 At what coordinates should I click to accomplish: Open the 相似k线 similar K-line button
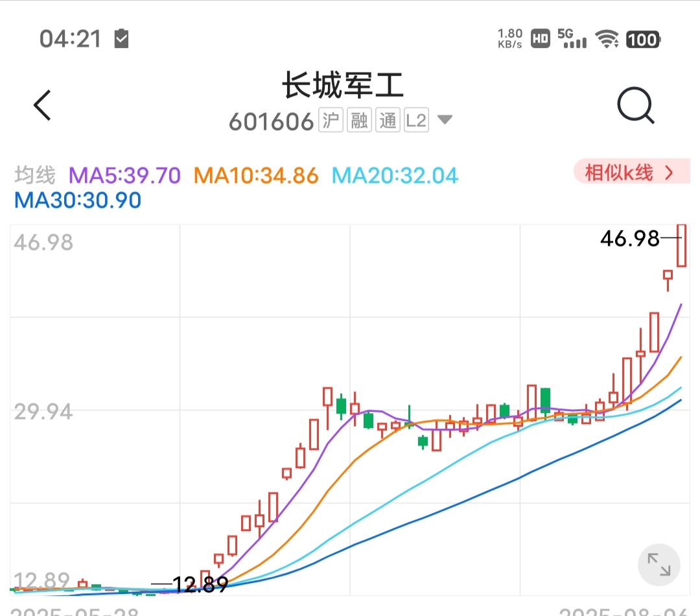pos(631,172)
